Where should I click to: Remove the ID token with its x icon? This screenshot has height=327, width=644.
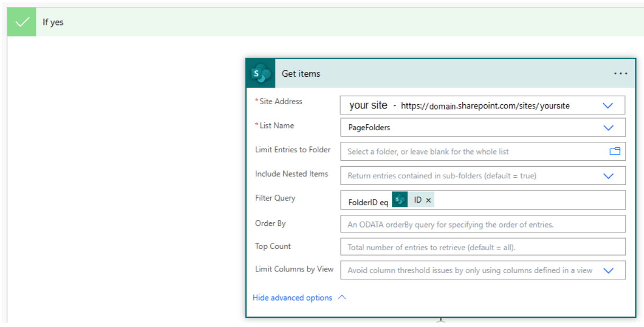(428, 199)
